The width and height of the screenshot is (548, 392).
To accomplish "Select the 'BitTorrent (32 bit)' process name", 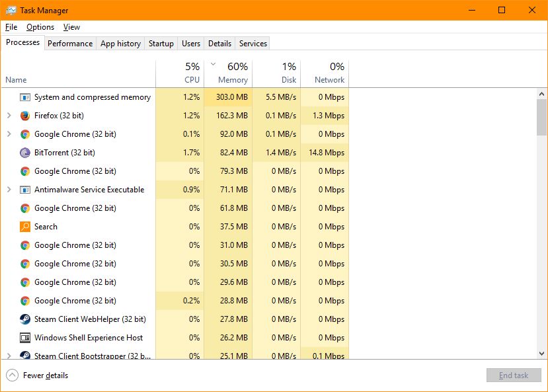I will pos(65,153).
